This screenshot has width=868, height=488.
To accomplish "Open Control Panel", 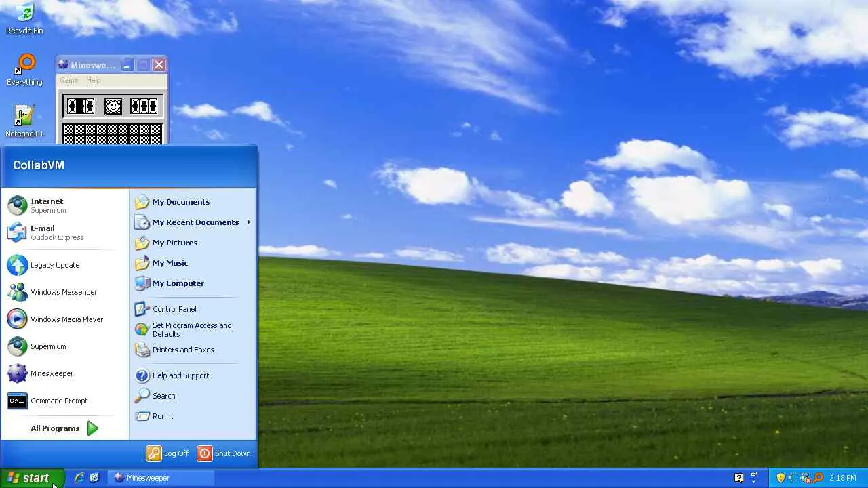I will (193, 309).
